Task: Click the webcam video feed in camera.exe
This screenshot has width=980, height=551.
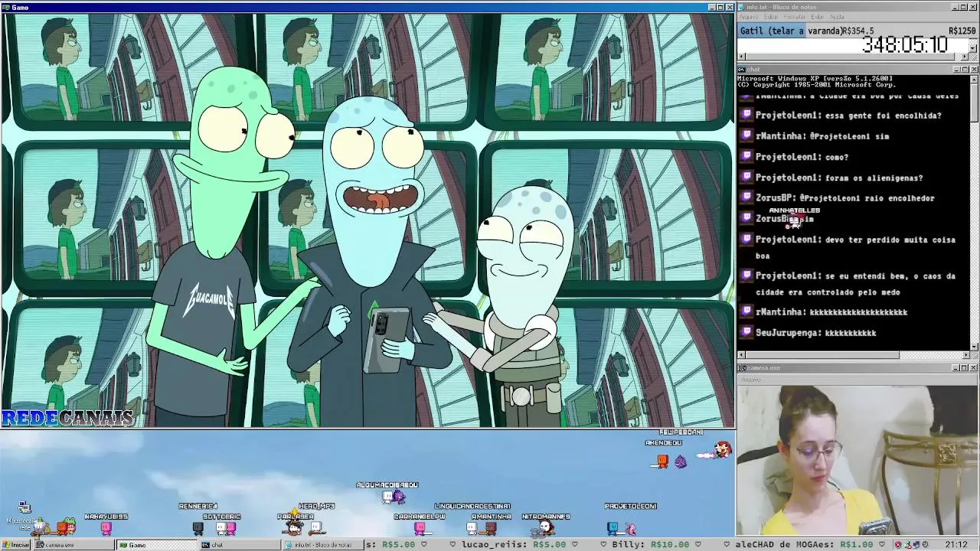Action: [x=857, y=459]
